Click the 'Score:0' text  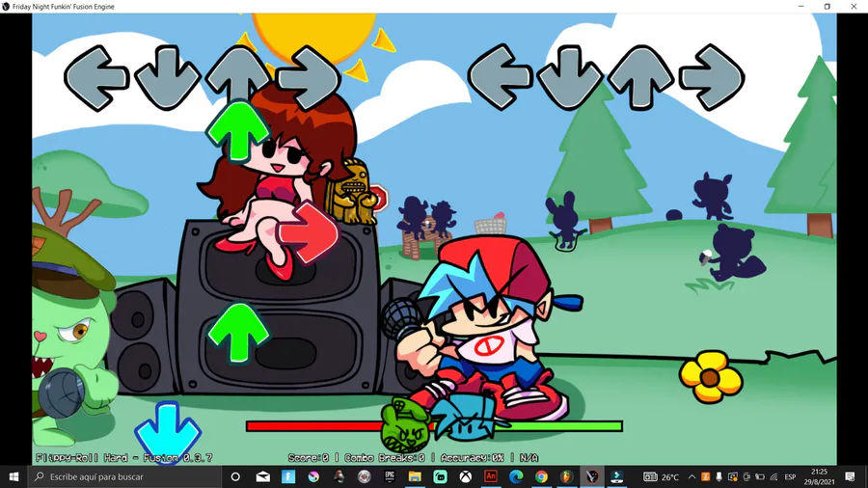309,458
